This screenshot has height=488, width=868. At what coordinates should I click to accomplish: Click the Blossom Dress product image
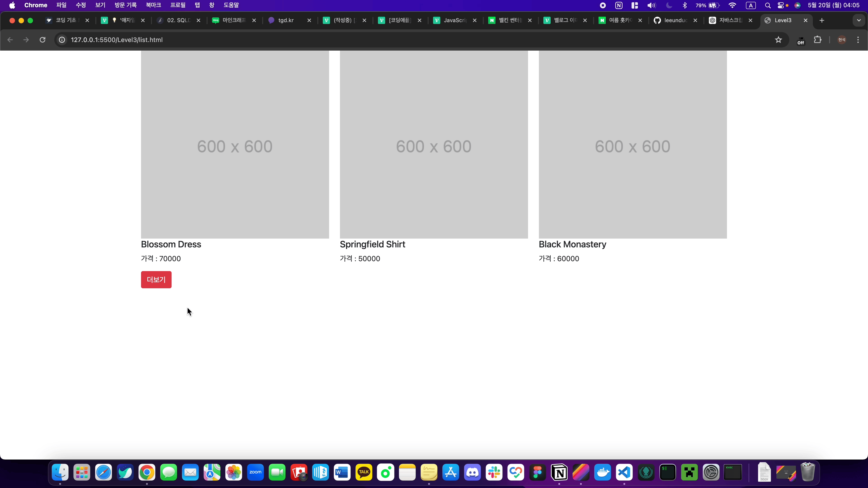point(235,145)
